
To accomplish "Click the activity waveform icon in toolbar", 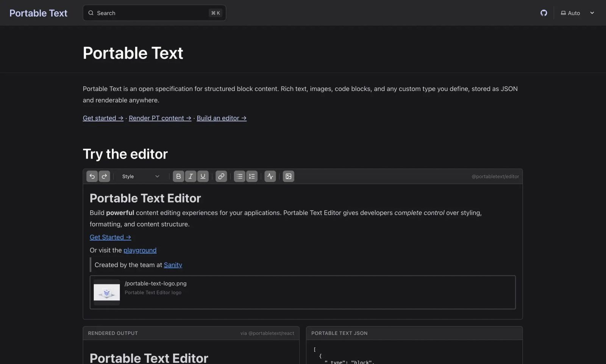I will (x=270, y=176).
